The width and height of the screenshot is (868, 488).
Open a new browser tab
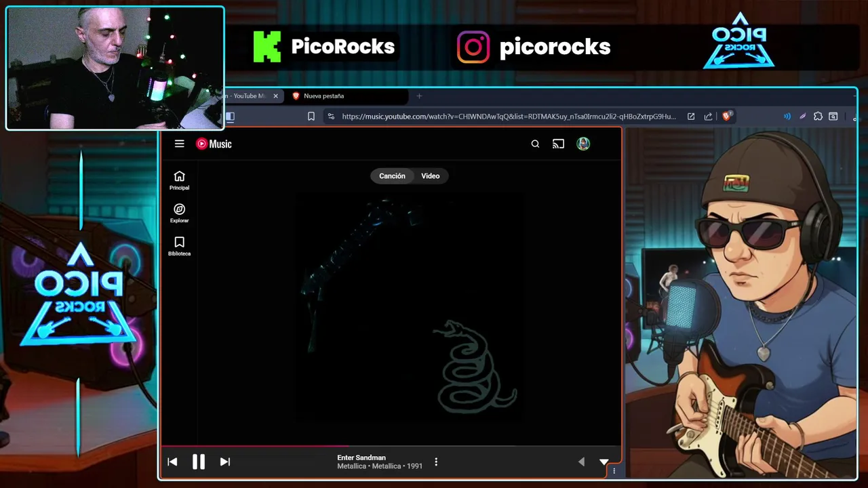point(419,96)
